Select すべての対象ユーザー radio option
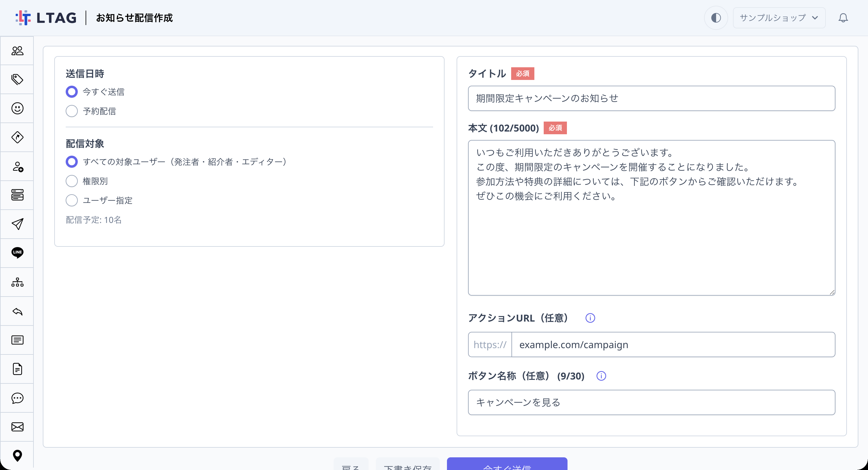868x470 pixels. click(71, 162)
